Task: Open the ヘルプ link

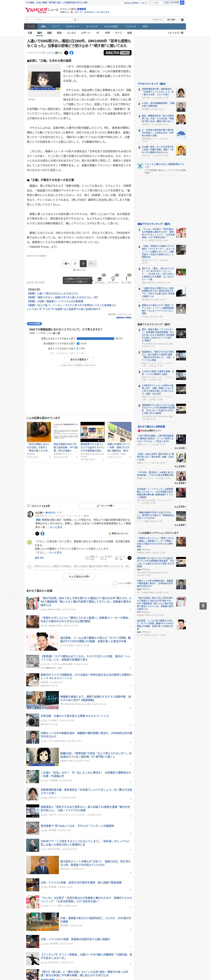Action: tap(143, 3)
